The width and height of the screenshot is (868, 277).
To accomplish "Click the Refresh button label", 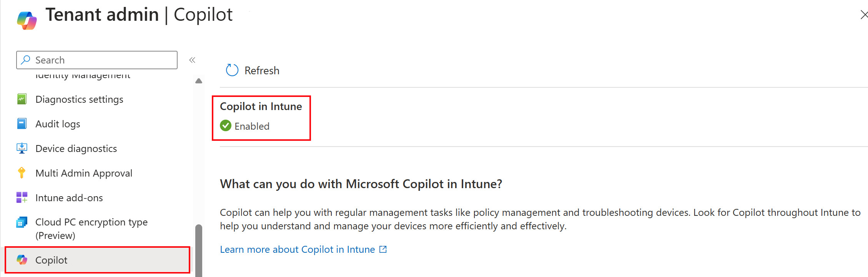I will click(262, 70).
